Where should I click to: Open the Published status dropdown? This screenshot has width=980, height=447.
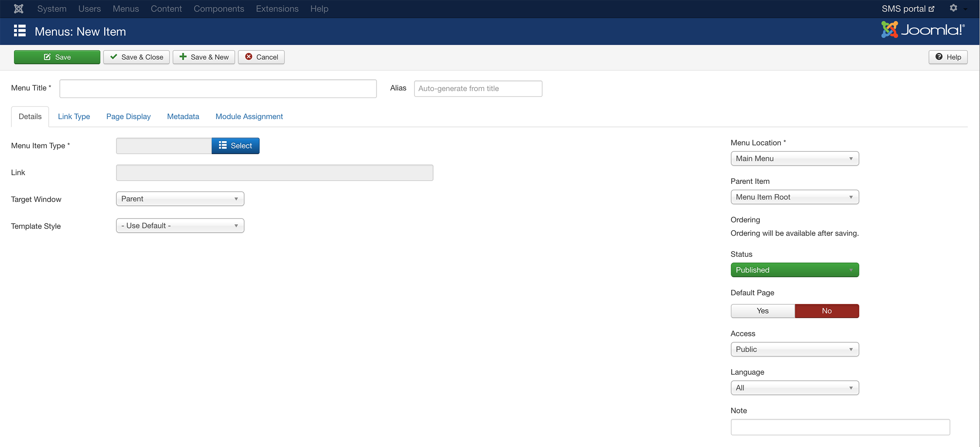(795, 270)
